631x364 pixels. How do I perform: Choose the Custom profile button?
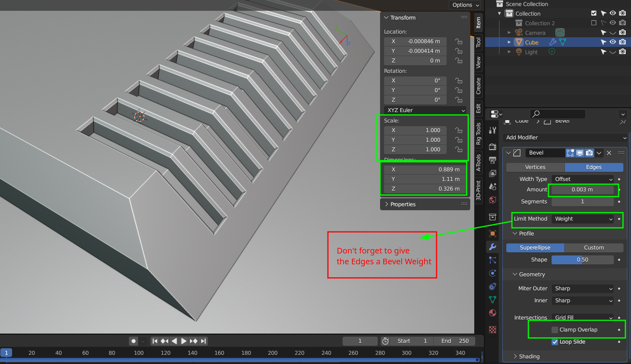pos(594,248)
